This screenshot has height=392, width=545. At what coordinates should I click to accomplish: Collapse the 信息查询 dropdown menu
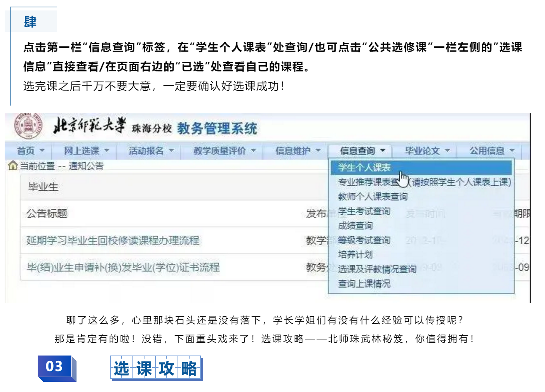tap(362, 151)
